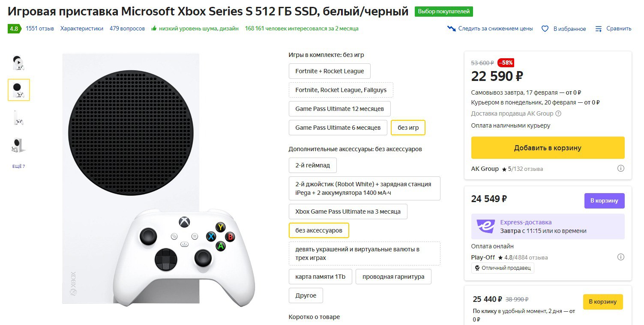Choose 'Game Pass Ultimate 12 месяцев' option
The height and width of the screenshot is (325, 644).
pos(340,109)
